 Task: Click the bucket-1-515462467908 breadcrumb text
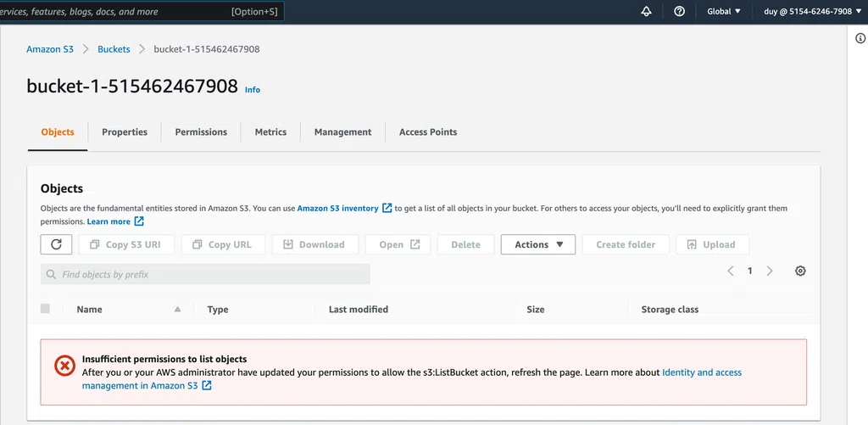(x=207, y=48)
